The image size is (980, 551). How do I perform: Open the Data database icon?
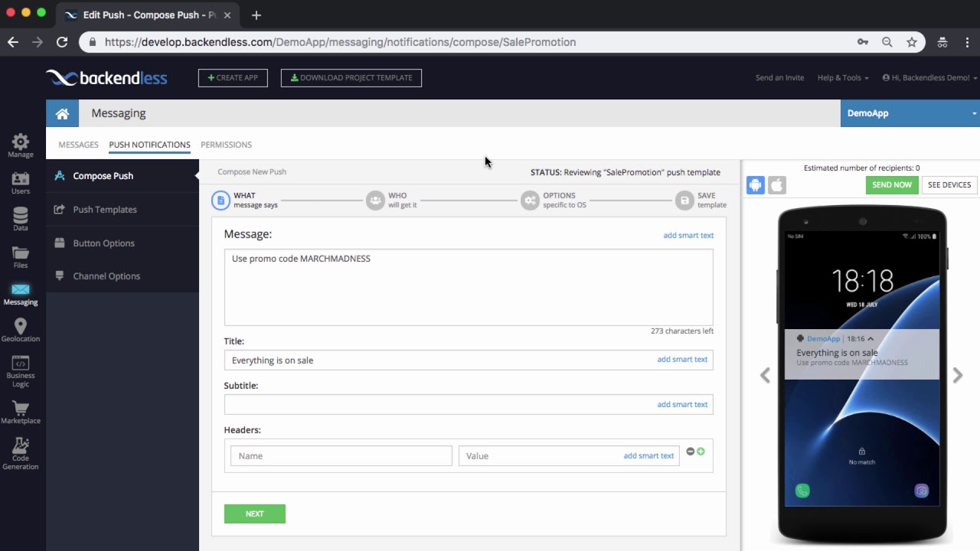pyautogui.click(x=21, y=215)
